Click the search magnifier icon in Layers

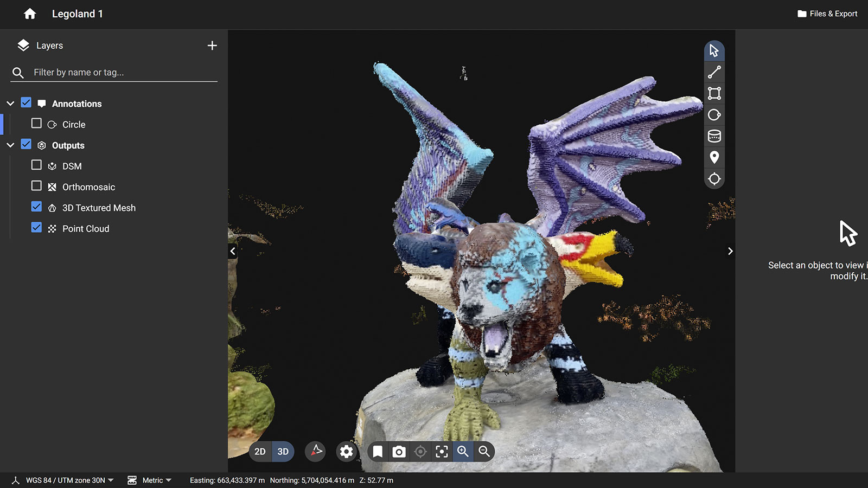coord(18,73)
